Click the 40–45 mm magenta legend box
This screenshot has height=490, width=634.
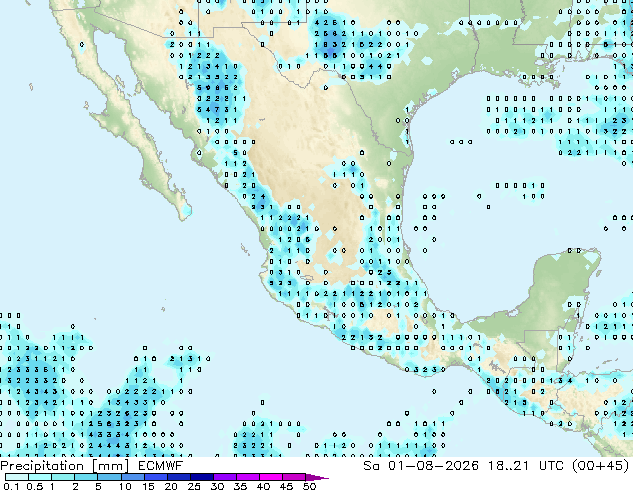[x=271, y=477]
